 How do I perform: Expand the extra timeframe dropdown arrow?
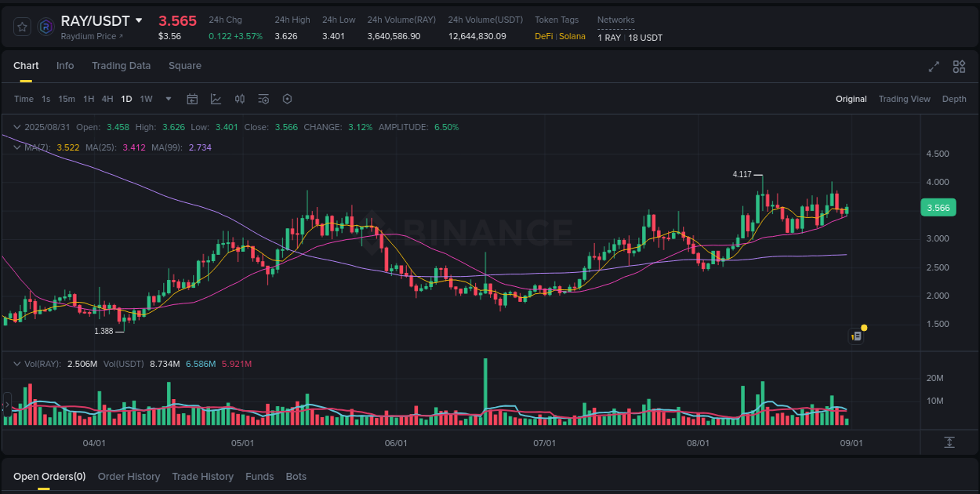coord(168,99)
